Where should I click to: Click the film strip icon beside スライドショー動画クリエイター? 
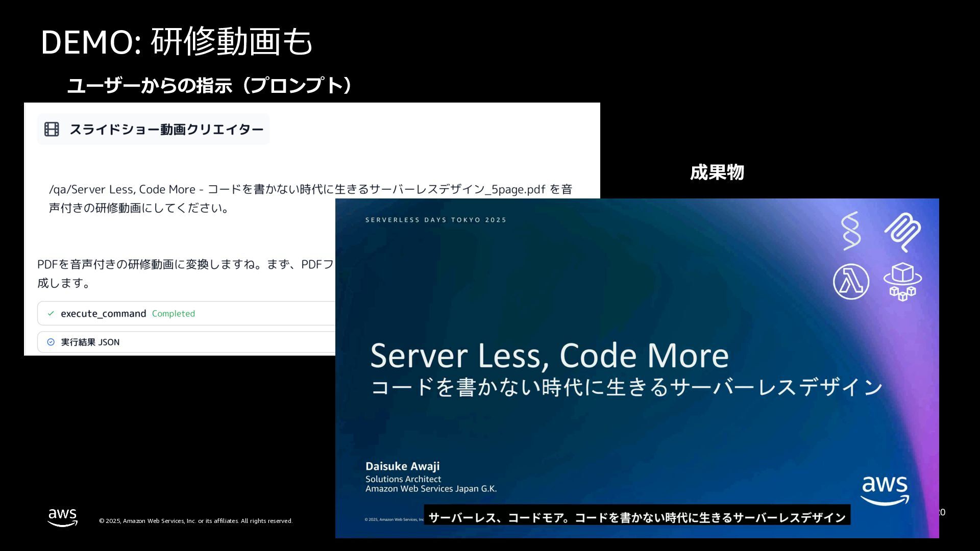pos(52,129)
